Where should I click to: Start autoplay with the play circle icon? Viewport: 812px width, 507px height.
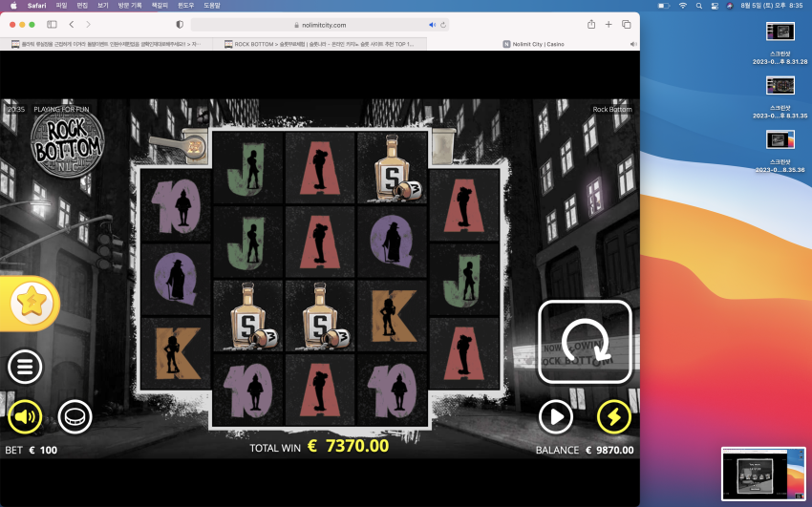pyautogui.click(x=556, y=416)
